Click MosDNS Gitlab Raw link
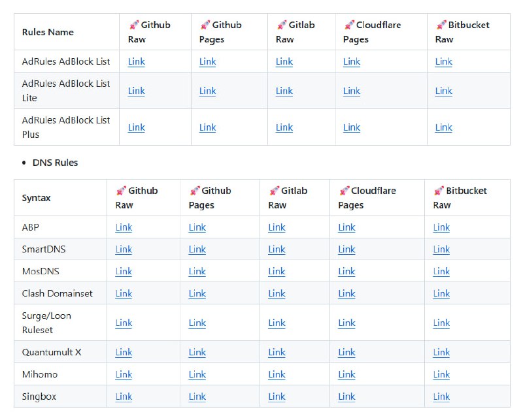 point(277,271)
